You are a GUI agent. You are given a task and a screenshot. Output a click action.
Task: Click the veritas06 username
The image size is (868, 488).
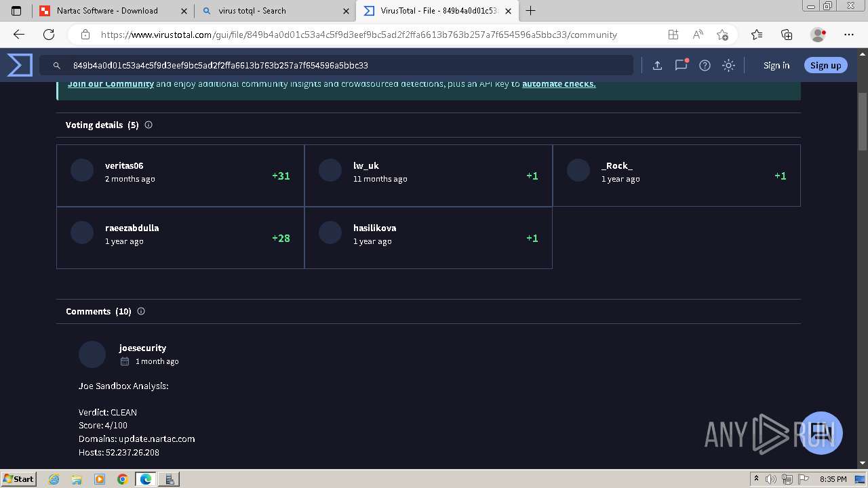(x=124, y=165)
